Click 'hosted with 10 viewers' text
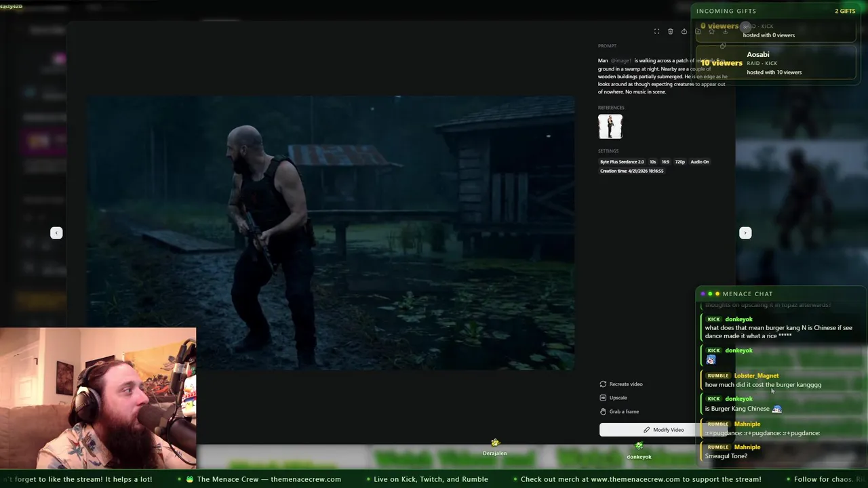868x488 pixels. tap(774, 73)
